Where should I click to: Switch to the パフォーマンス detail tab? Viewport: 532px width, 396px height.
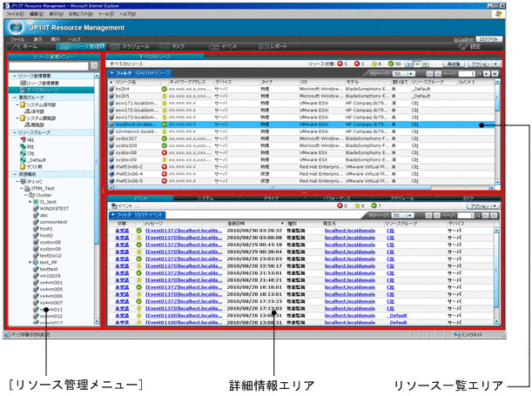coord(337,198)
